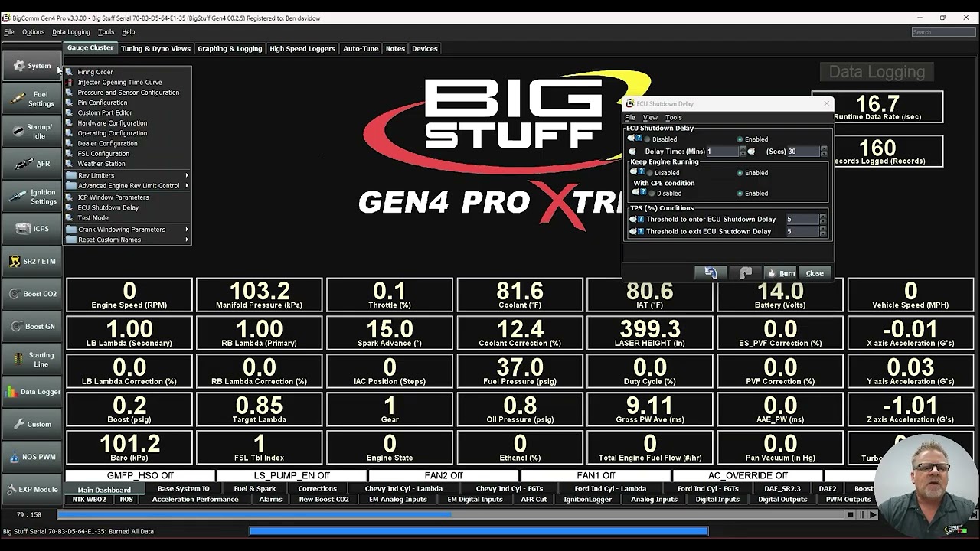Expand Crank Windowing Parameters submenu
The width and height of the screenshot is (980, 551).
[127, 230]
